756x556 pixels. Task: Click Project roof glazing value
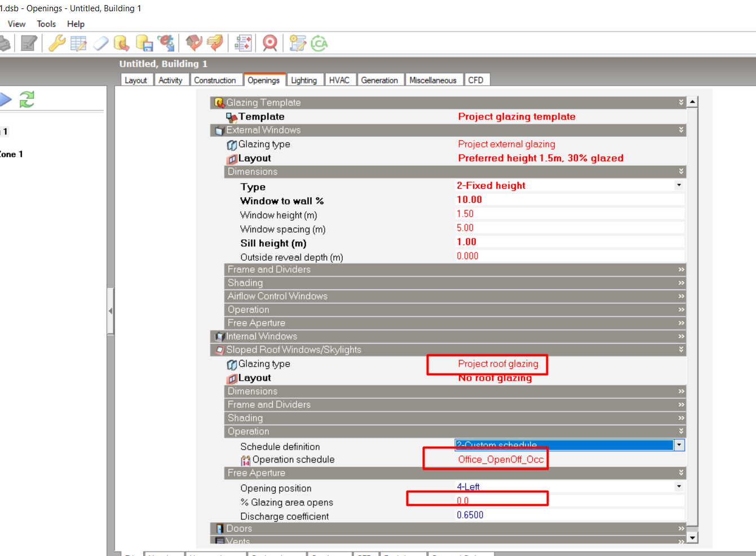[498, 364]
